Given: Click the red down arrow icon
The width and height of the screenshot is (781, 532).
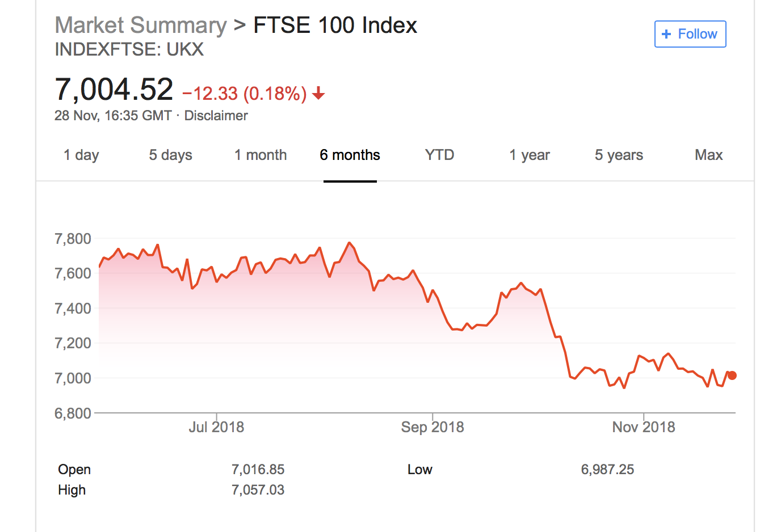Looking at the screenshot, I should coord(319,93).
